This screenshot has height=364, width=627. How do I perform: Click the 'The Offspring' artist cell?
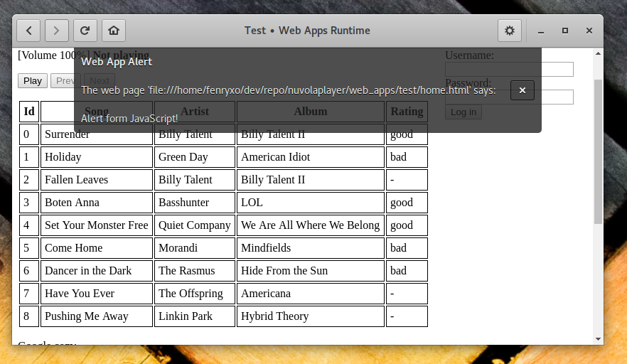tap(195, 294)
